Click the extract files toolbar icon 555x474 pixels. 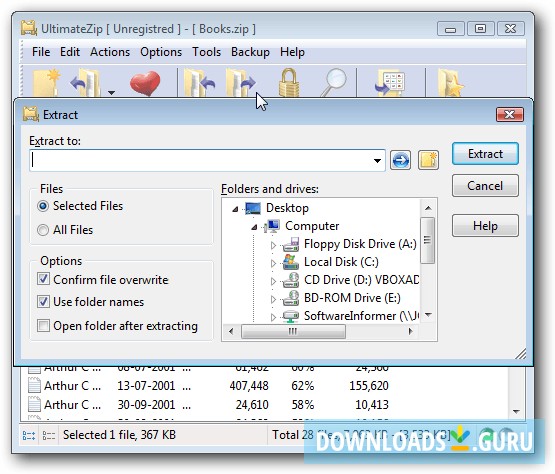(240, 83)
